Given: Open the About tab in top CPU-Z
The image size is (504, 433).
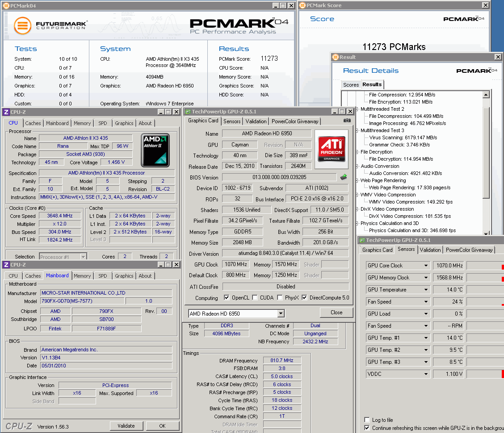Looking at the screenshot, I should 145,123.
